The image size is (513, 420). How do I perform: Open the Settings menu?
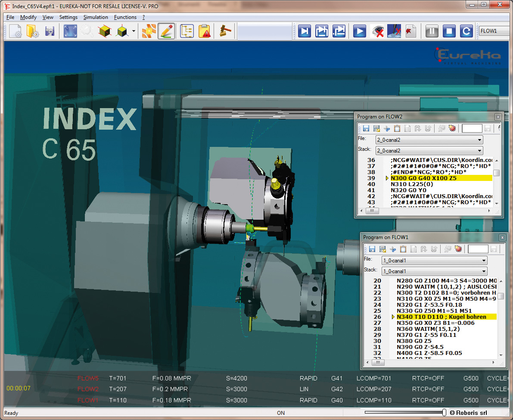point(68,17)
